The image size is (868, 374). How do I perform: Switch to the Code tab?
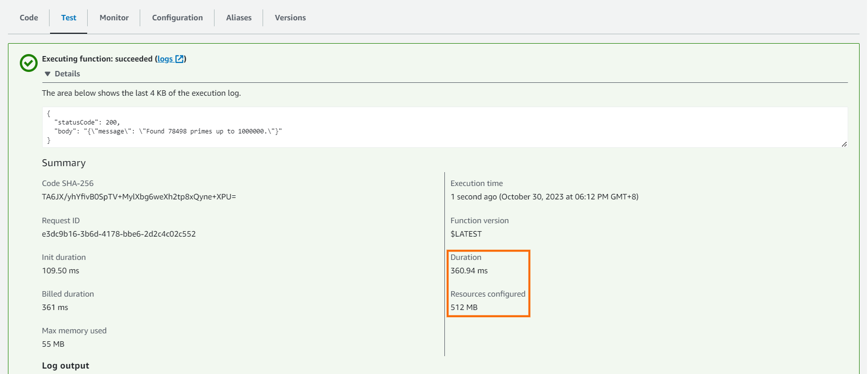point(29,18)
